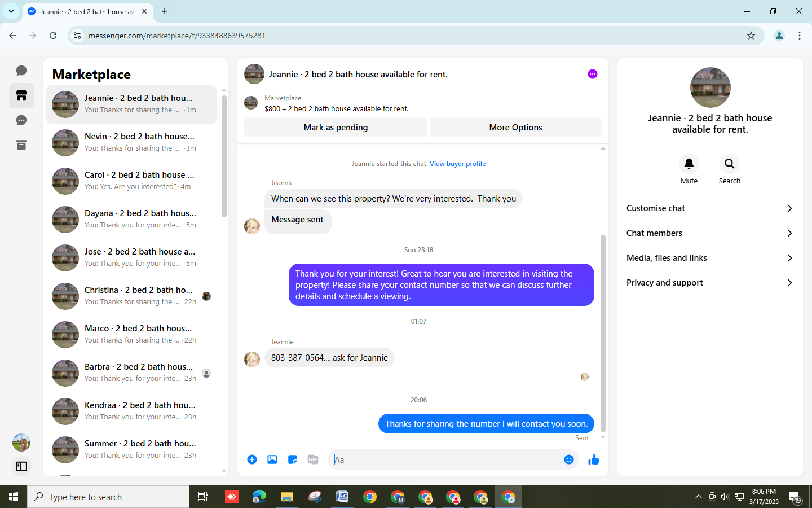Open Jose's conversation in the list
Image resolution: width=812 pixels, height=508 pixels.
131,258
